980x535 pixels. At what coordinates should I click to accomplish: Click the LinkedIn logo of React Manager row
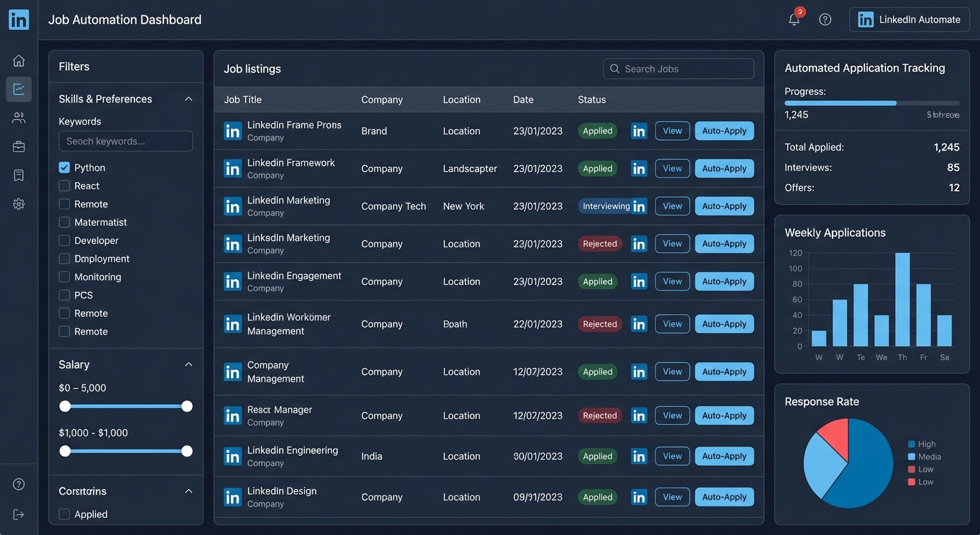(232, 416)
